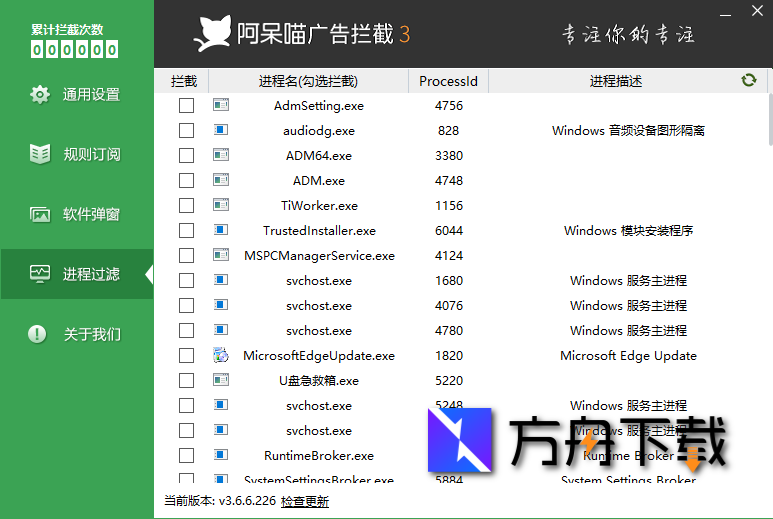This screenshot has height=519, width=773.
Task: Click the icon next to U盘急救箱.exe
Action: 221,380
